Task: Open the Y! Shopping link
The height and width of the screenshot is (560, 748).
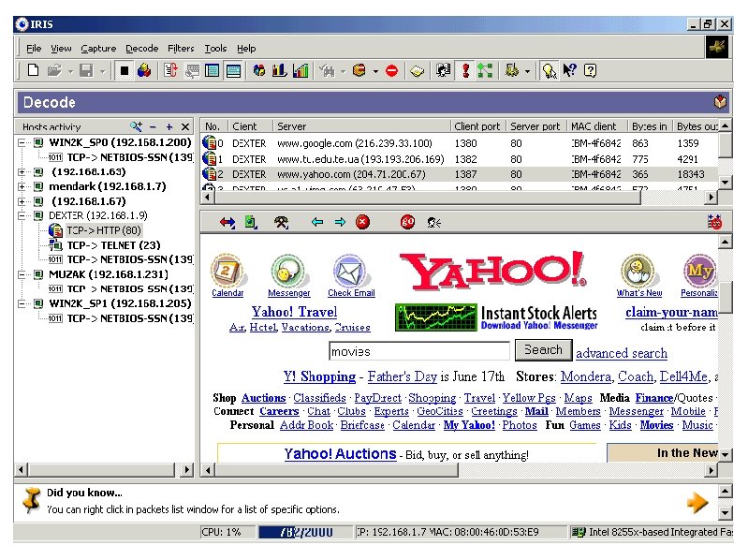Action: pyautogui.click(x=319, y=376)
